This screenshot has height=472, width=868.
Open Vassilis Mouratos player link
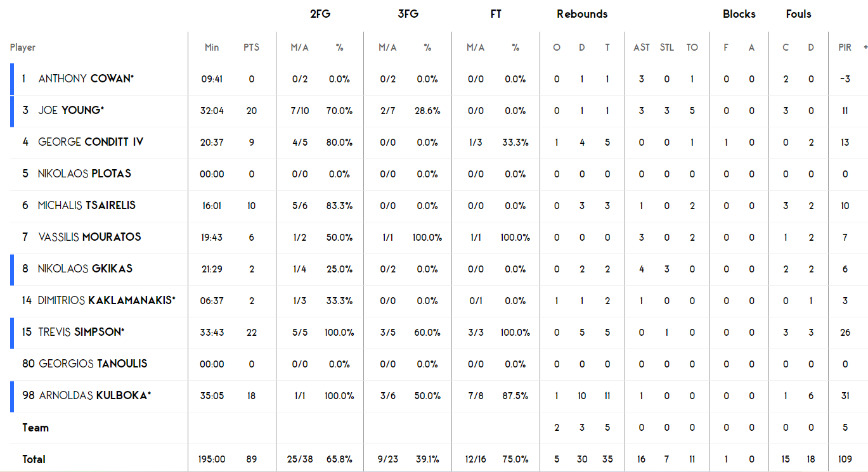point(89,237)
